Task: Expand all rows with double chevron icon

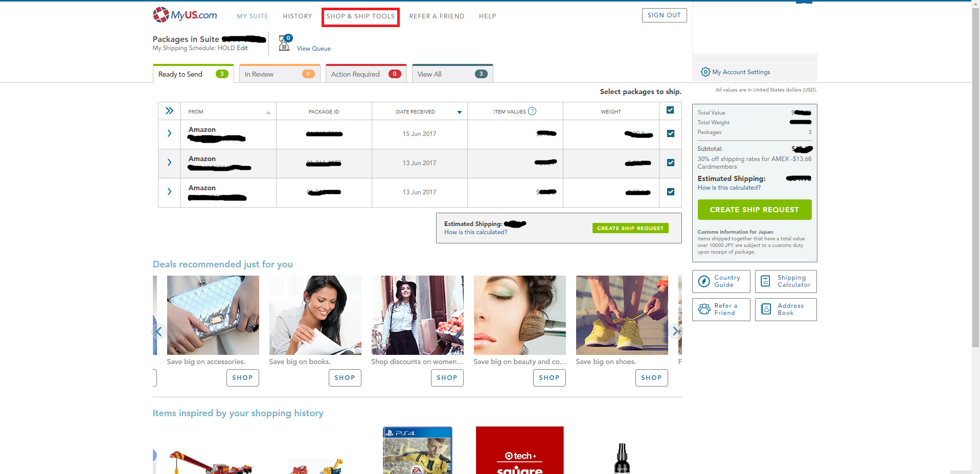Action: coord(169,111)
